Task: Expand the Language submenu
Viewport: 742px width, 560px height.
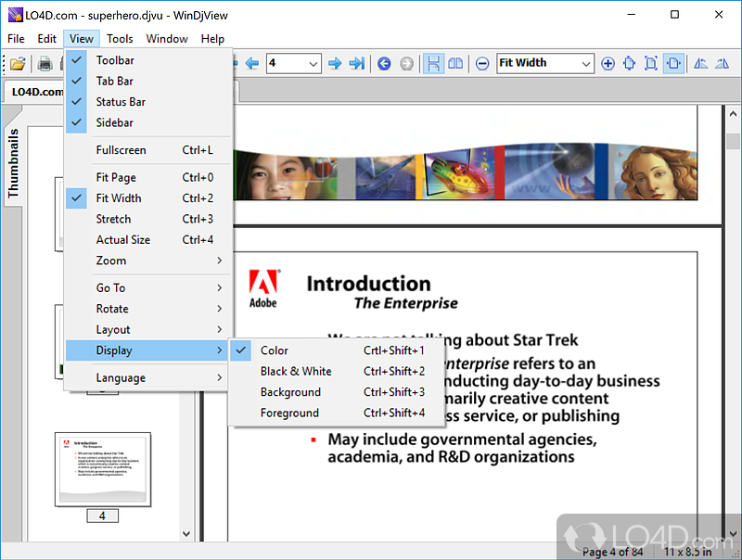Action: click(x=148, y=378)
